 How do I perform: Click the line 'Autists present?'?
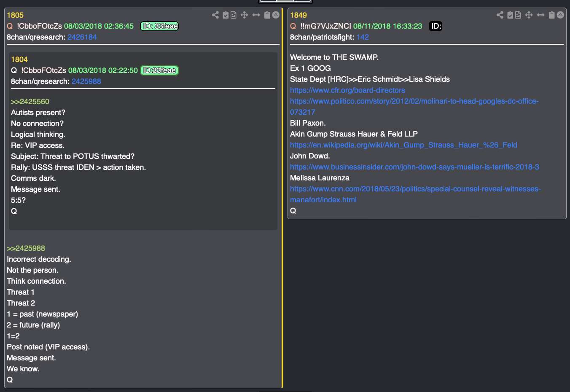point(38,113)
